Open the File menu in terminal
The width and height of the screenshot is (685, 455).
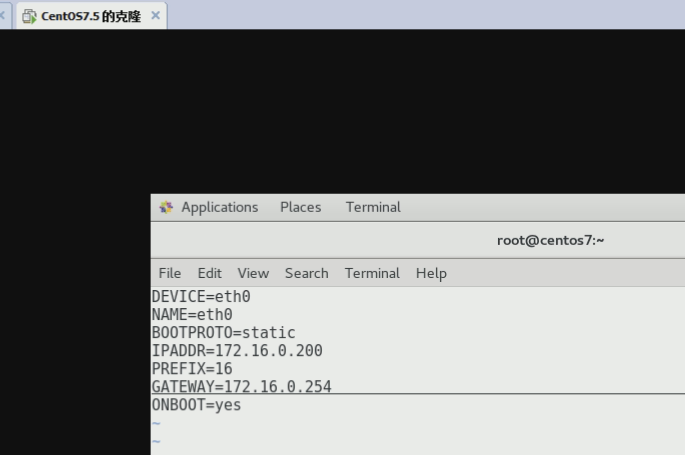(170, 273)
